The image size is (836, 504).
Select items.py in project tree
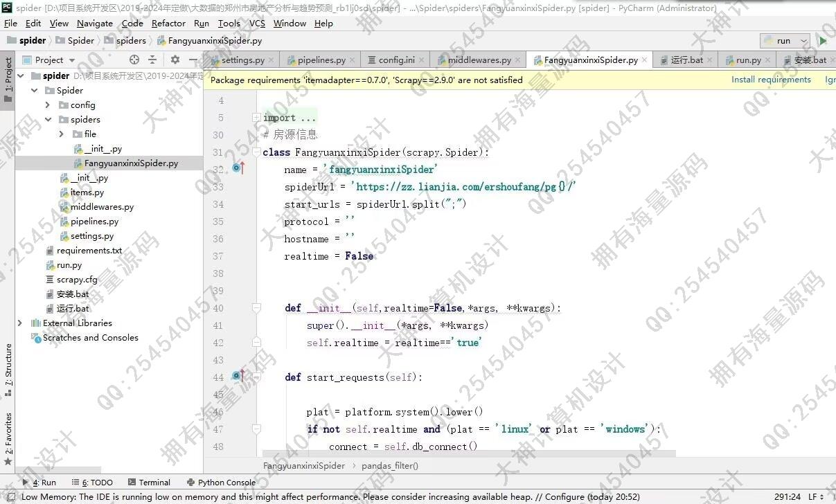[87, 192]
